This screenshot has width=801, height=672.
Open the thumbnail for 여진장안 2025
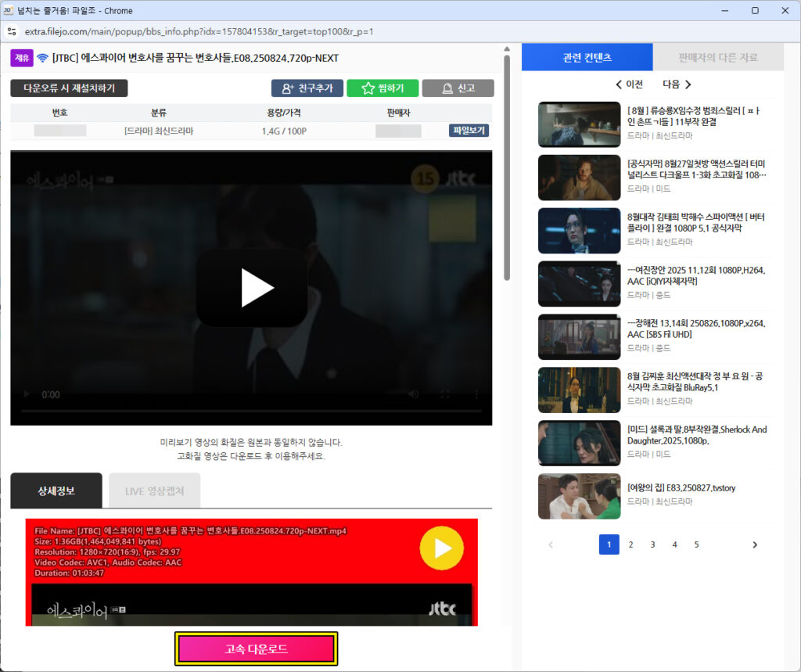(580, 284)
